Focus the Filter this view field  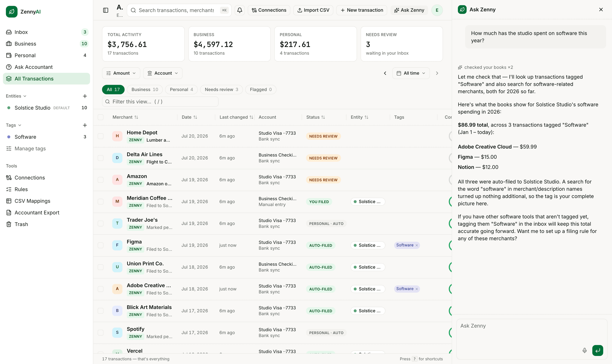pyautogui.click(x=160, y=102)
